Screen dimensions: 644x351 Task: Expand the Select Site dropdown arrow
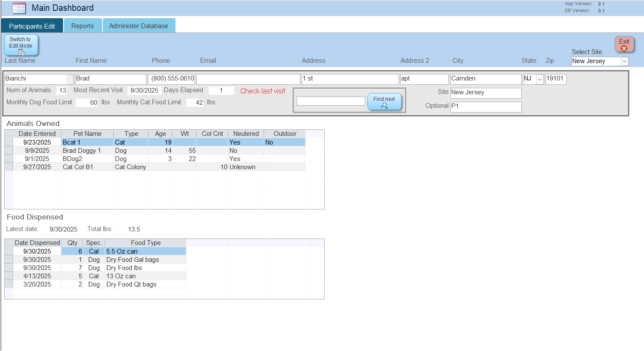pos(625,61)
